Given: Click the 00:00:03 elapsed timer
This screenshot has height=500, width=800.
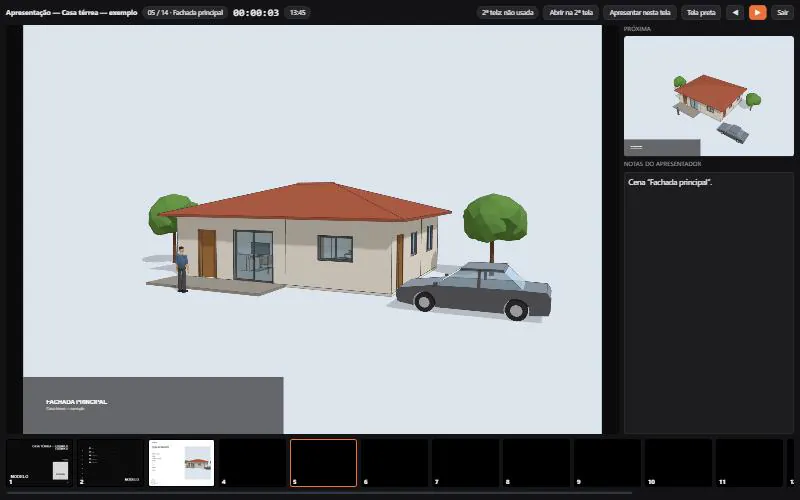Looking at the screenshot, I should [x=256, y=13].
